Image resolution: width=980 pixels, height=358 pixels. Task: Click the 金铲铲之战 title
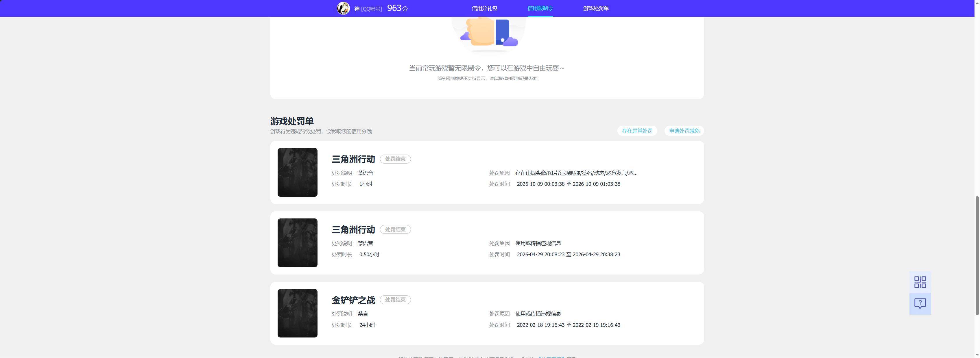[x=353, y=300]
